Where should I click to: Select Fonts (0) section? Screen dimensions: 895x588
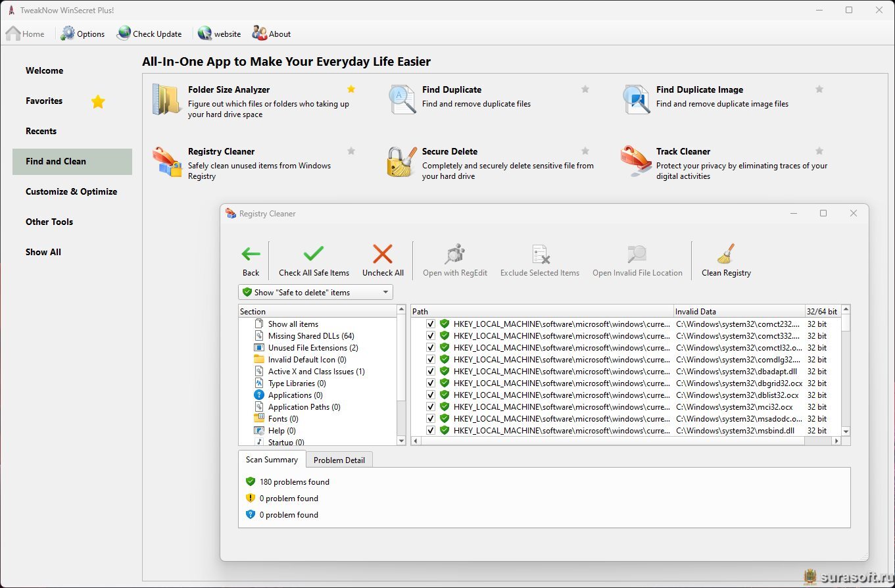[x=283, y=418]
